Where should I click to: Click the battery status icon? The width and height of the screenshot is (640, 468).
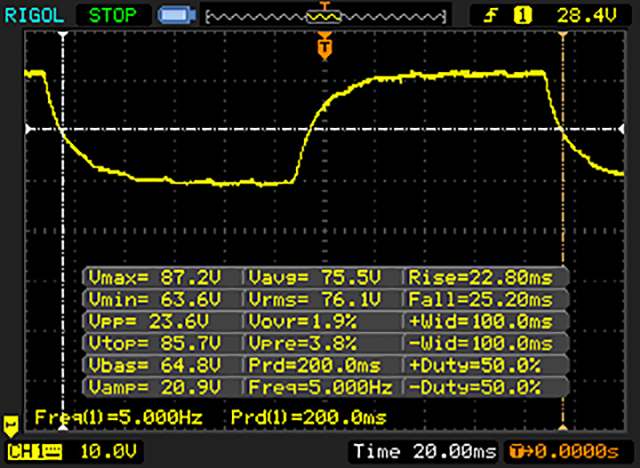[177, 15]
